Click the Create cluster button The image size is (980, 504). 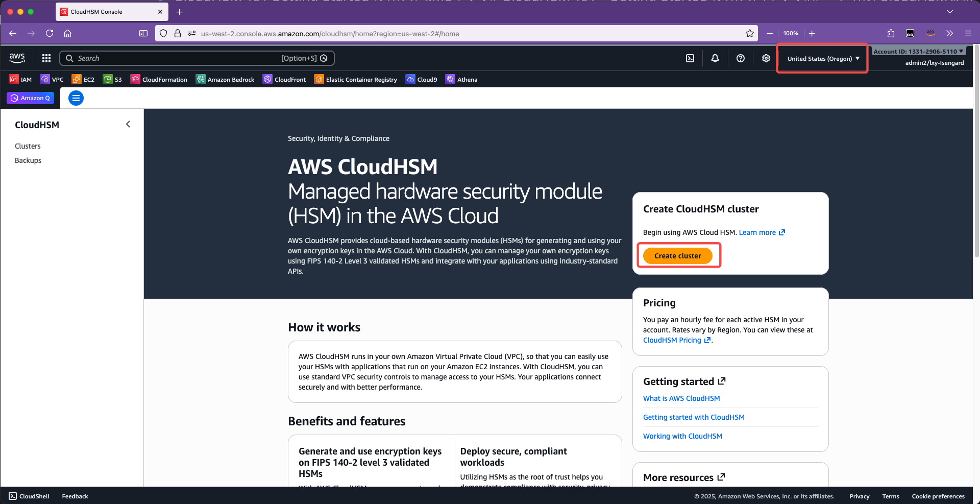pyautogui.click(x=677, y=256)
